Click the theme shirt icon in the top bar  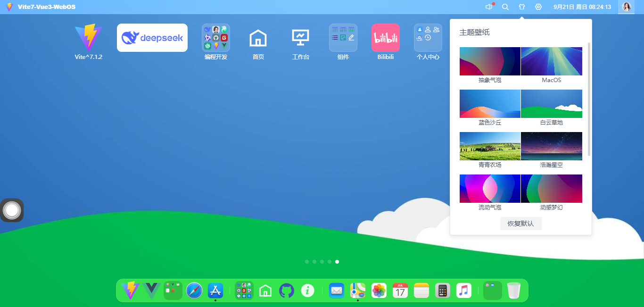(x=521, y=7)
